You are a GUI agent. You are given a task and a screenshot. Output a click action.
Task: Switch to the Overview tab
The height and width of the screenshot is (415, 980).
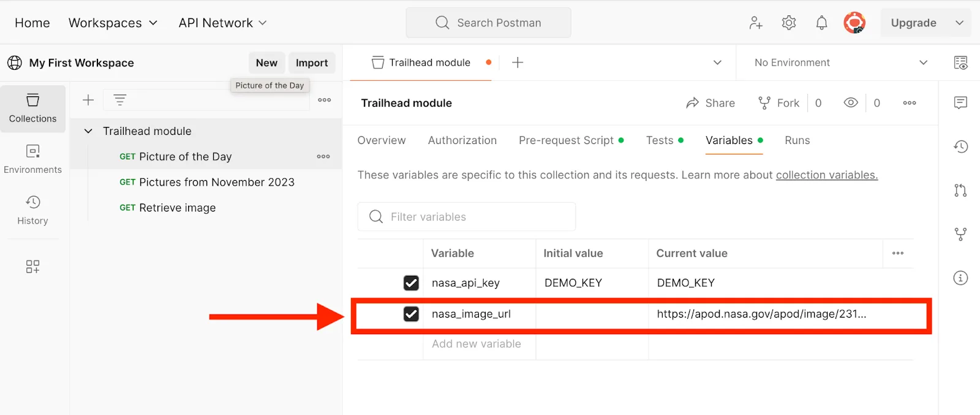[382, 140]
